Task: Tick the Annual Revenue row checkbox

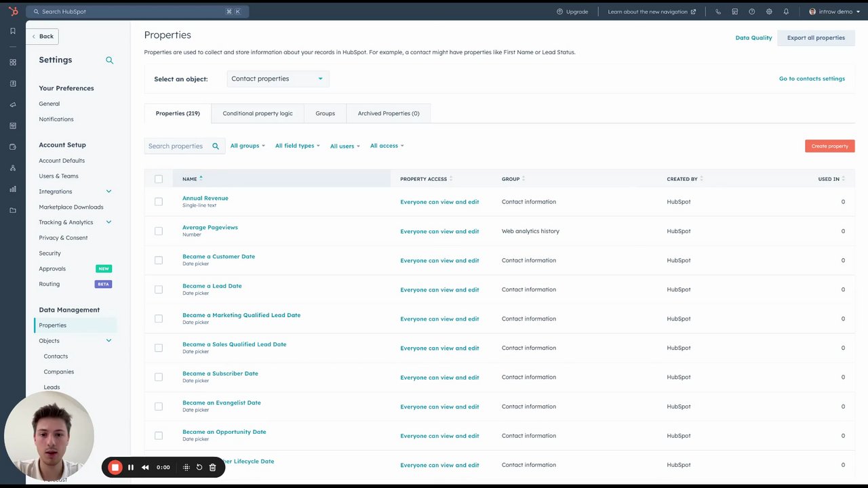Action: point(159,201)
